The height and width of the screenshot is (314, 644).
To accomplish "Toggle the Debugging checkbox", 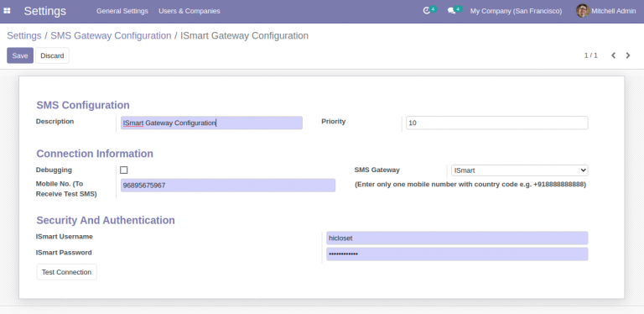I will (x=123, y=170).
